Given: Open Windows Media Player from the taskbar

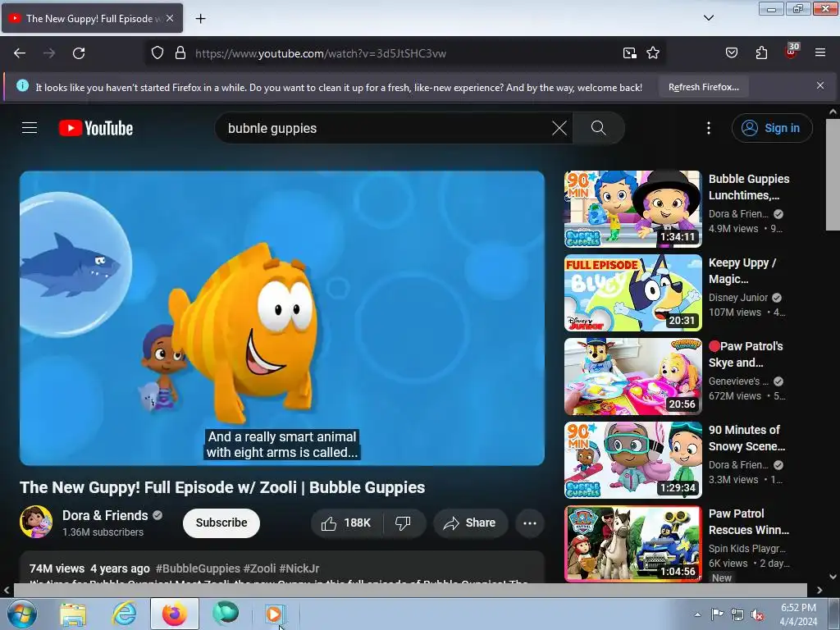Looking at the screenshot, I should [276, 614].
